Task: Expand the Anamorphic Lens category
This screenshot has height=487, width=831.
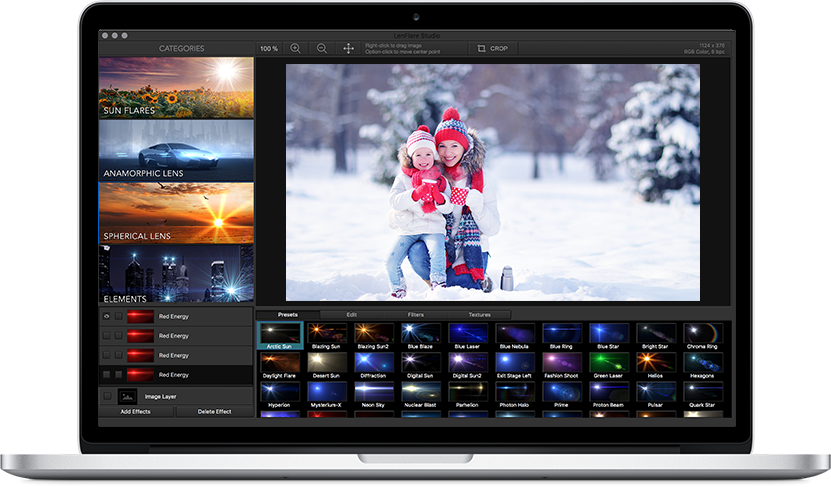Action: 176,151
